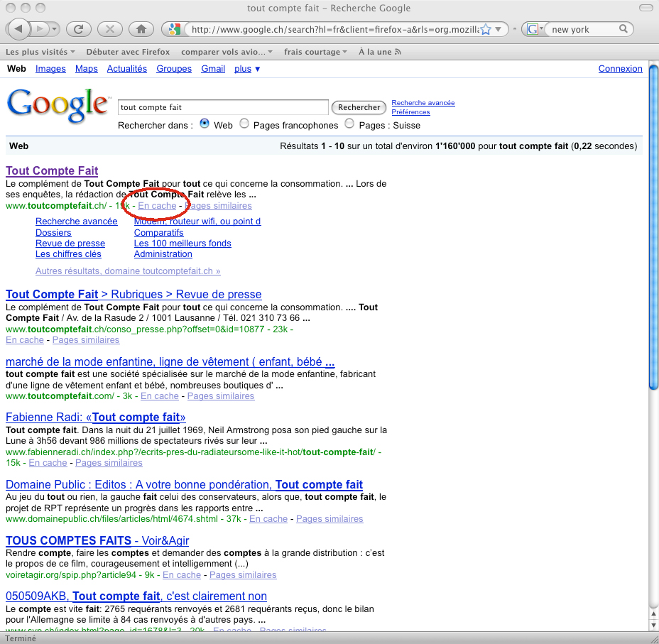
Task: Open 'Autres résultats, domaine toutcomptefait.ch' link
Action: click(x=128, y=271)
